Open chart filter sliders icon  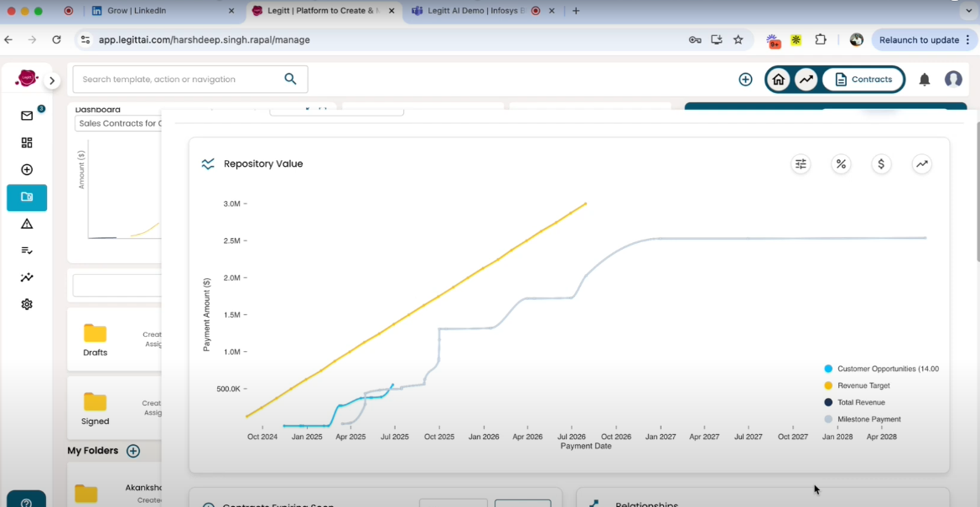point(801,164)
